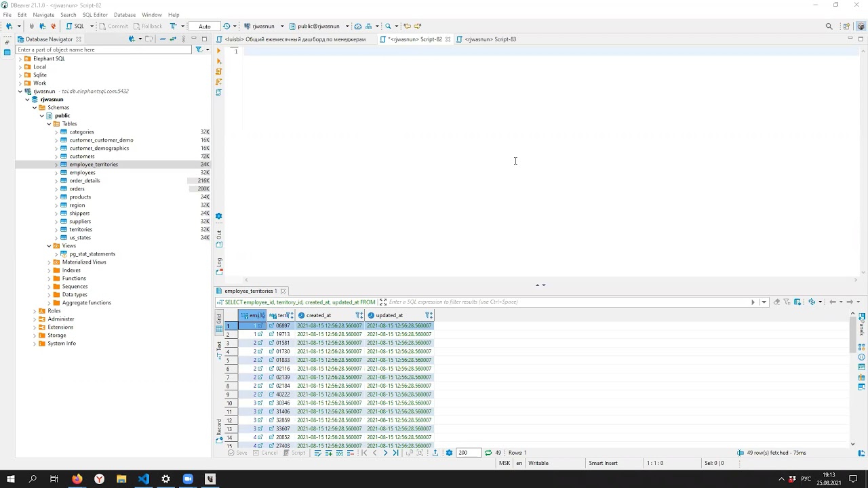Open the Auto commit mode field
This screenshot has width=868, height=488.
tap(205, 26)
